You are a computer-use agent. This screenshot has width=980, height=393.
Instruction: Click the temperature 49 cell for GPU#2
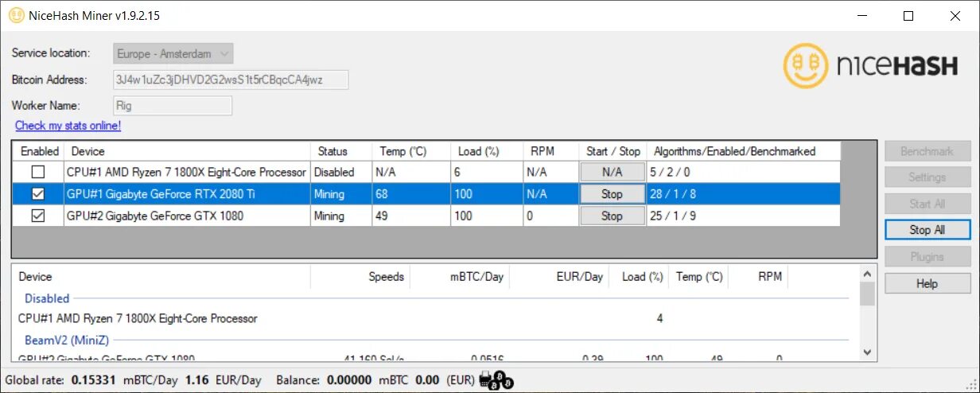(x=410, y=216)
